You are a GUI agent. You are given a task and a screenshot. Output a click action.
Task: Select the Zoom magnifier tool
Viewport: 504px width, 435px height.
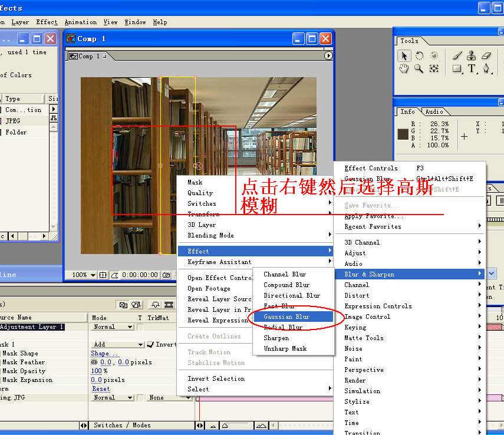click(419, 68)
